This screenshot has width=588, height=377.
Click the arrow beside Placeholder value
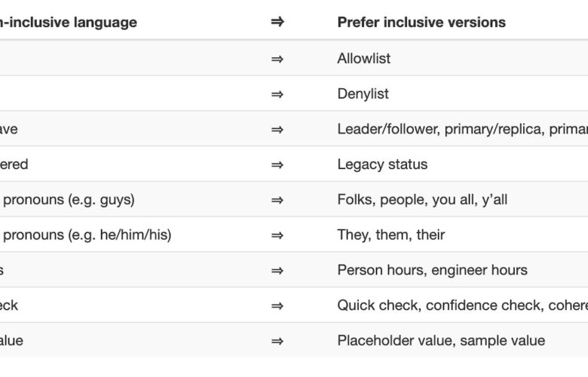click(277, 341)
